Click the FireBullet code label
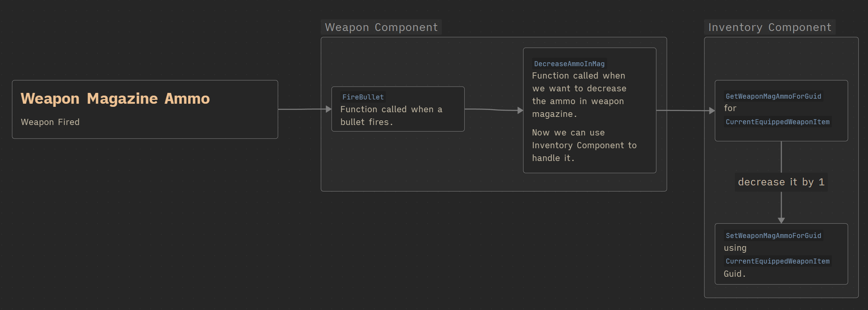 coord(363,97)
